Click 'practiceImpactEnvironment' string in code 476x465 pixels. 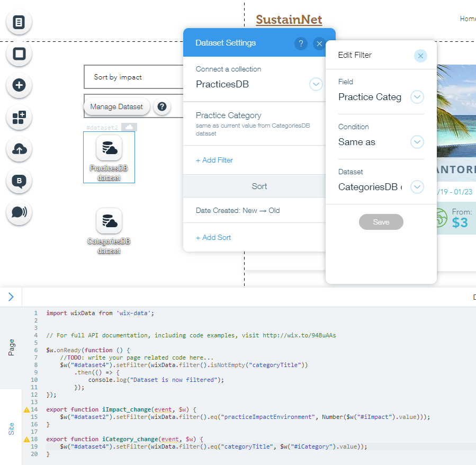coord(268,417)
